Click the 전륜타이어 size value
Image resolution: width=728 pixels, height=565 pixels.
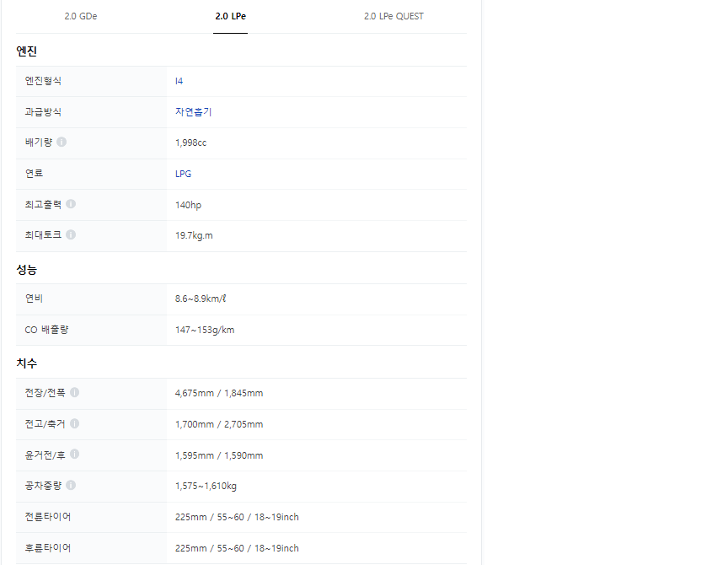click(x=237, y=517)
